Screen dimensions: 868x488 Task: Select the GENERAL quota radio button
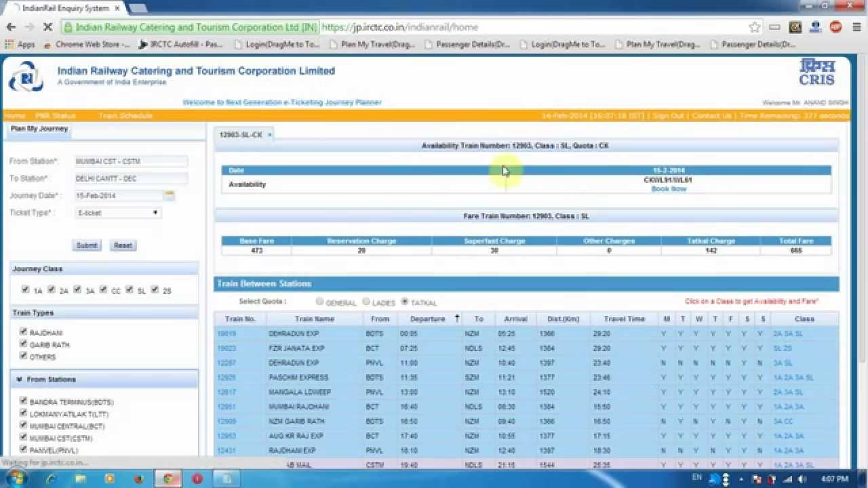tap(320, 302)
